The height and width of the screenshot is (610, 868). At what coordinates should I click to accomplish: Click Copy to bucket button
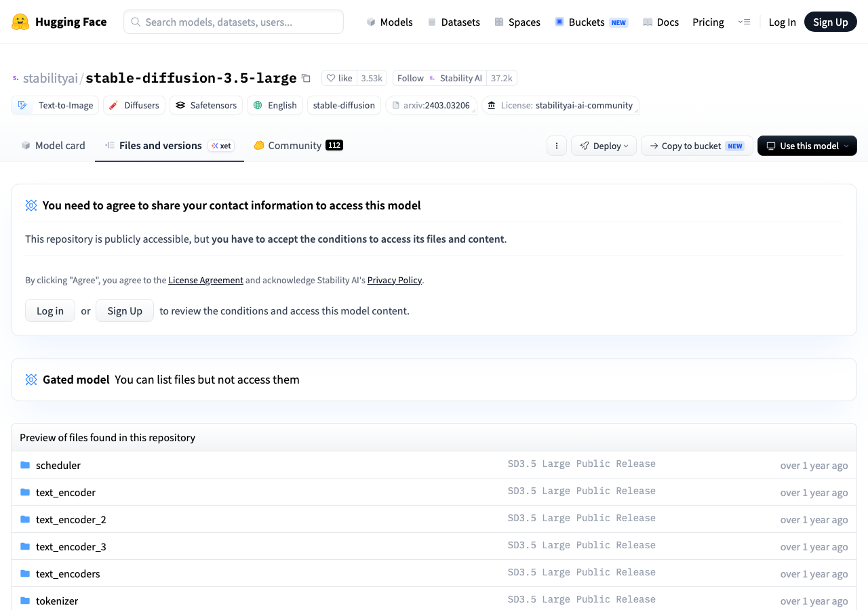[x=696, y=146]
